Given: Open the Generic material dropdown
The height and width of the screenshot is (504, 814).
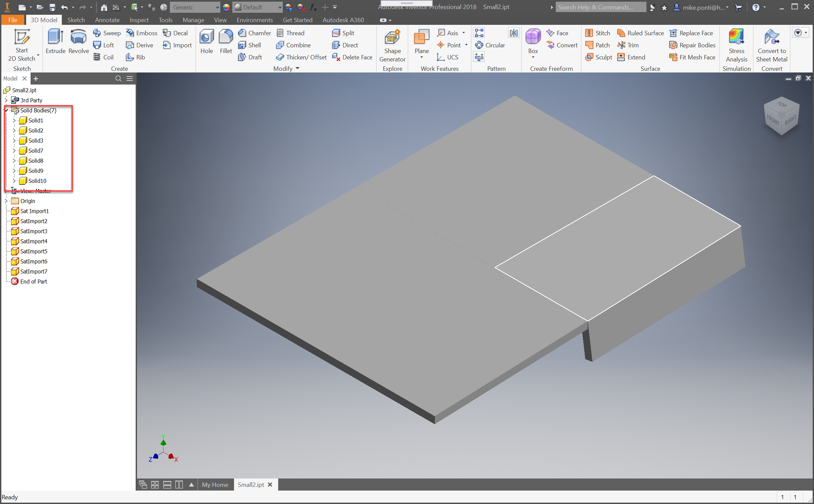Looking at the screenshot, I should [217, 7].
